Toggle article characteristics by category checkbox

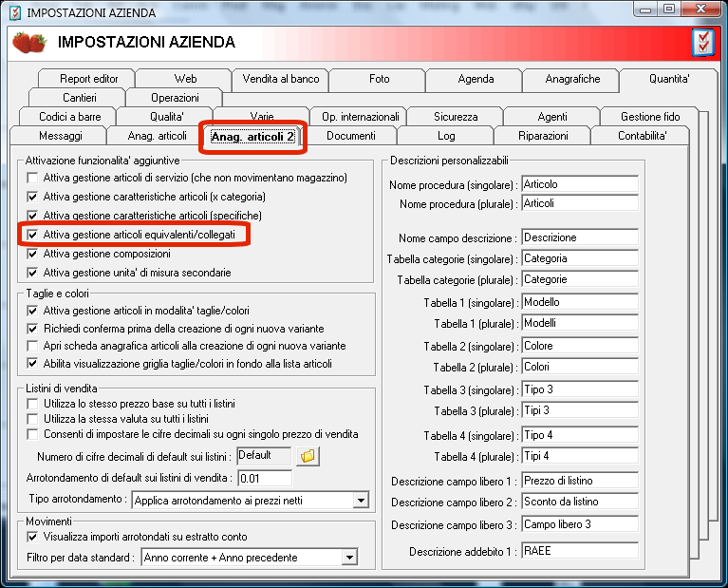pos(32,197)
